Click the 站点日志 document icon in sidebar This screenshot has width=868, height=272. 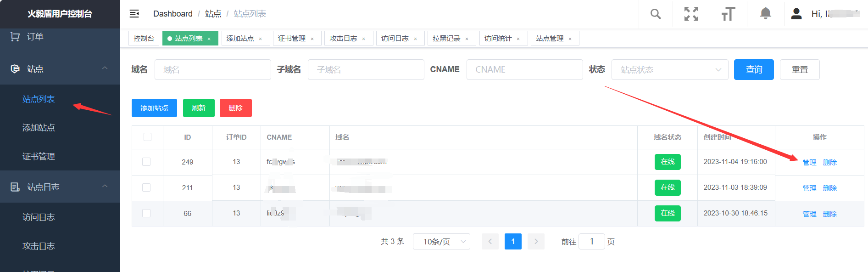click(15, 187)
